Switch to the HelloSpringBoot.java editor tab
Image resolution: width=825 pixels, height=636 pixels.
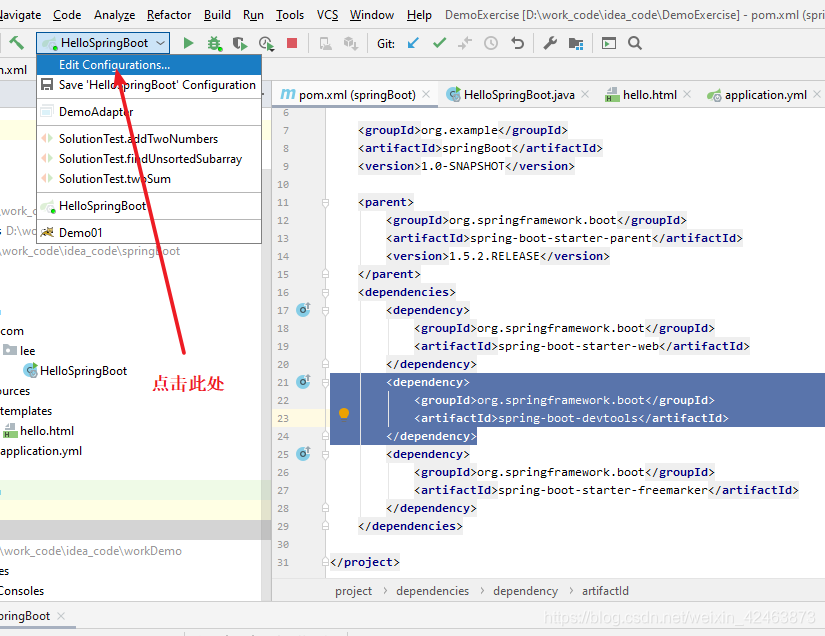coord(519,95)
